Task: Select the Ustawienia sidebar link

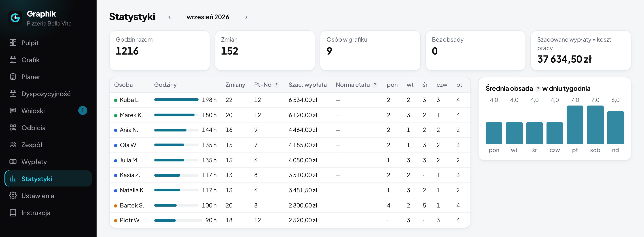Action: [x=48, y=196]
